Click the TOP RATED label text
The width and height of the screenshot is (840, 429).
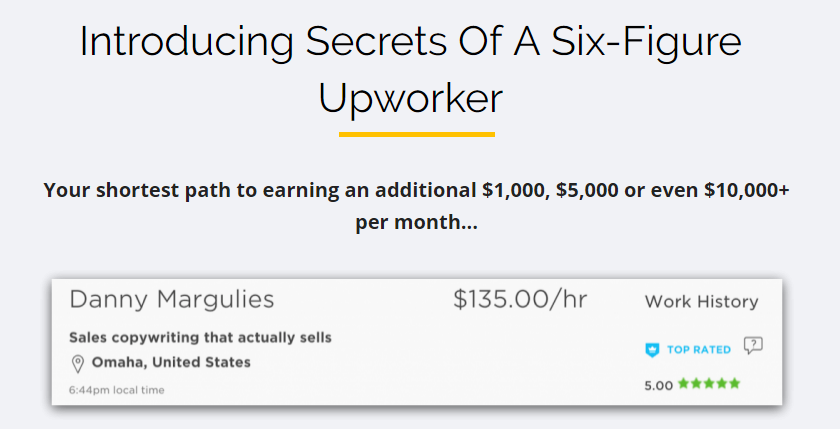tap(699, 349)
